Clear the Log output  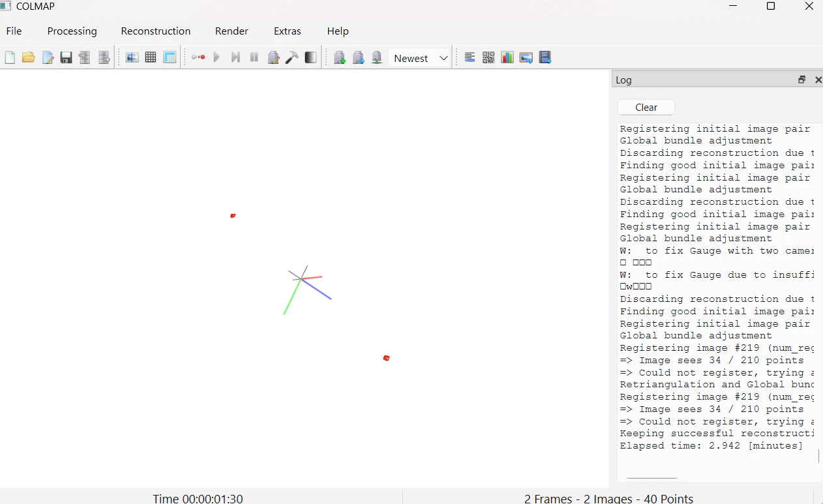646,108
